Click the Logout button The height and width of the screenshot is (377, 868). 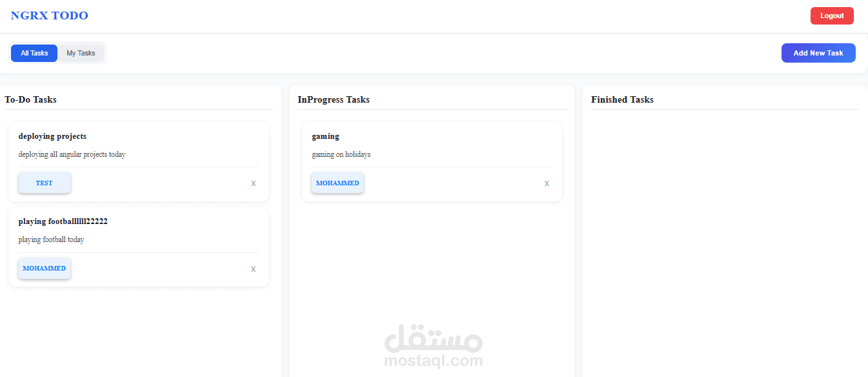[832, 15]
